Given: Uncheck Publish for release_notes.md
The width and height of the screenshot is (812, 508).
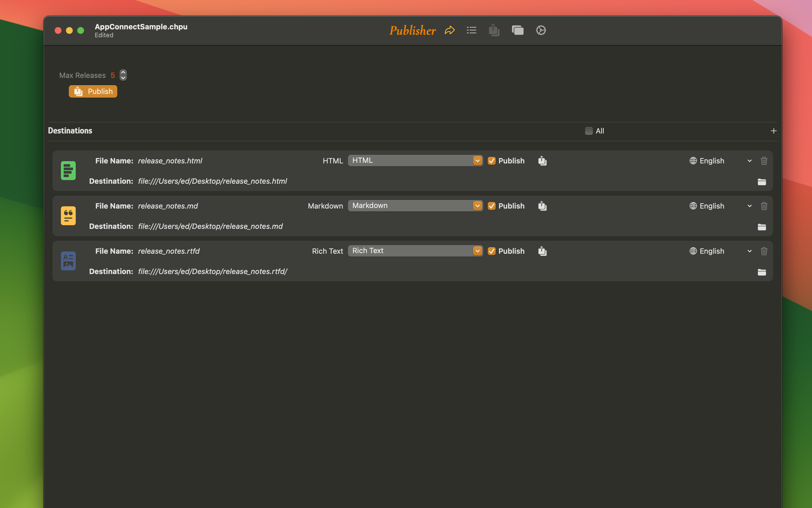Looking at the screenshot, I should [x=491, y=206].
